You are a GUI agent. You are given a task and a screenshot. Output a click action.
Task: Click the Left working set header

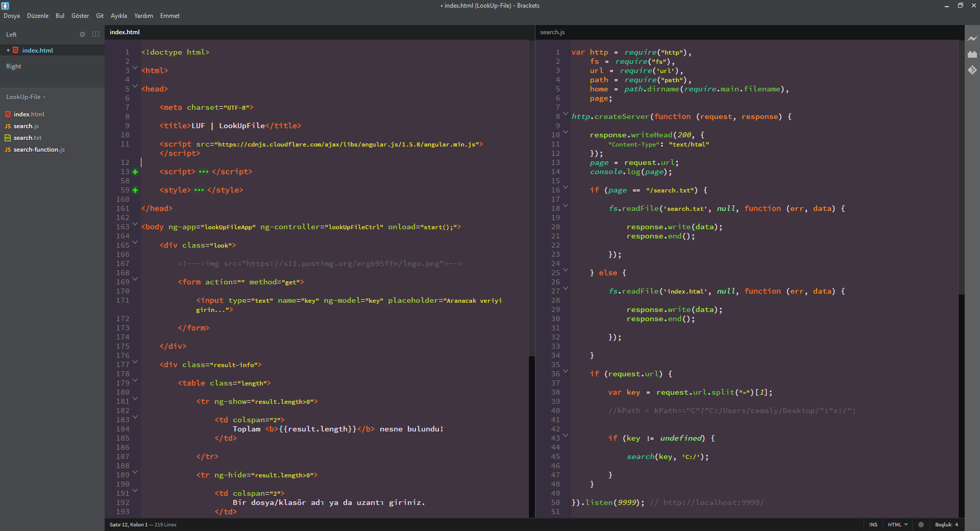click(11, 35)
